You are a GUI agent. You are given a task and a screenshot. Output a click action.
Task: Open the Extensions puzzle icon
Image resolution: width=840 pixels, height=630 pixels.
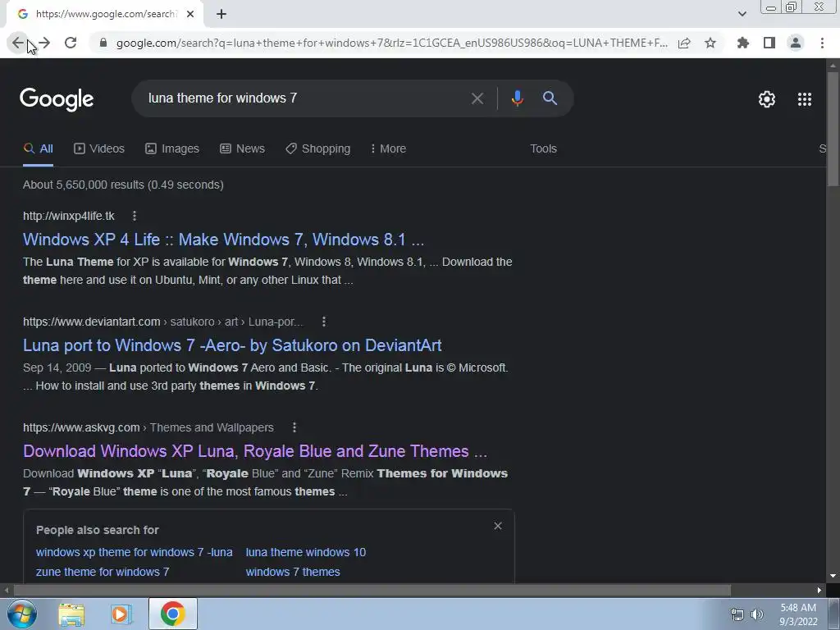click(743, 43)
